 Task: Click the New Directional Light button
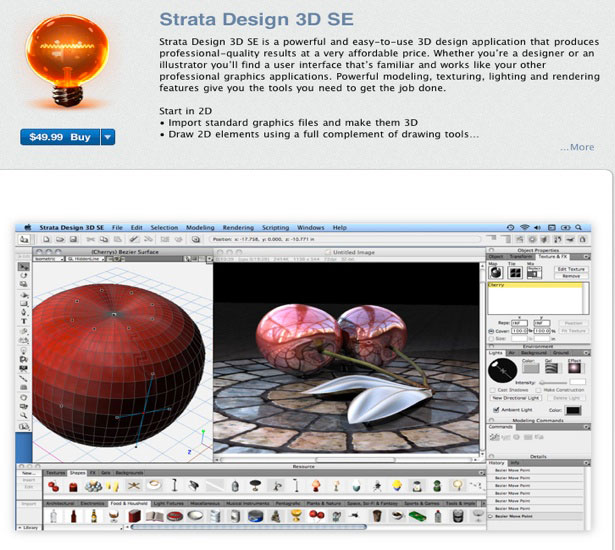coord(516,398)
